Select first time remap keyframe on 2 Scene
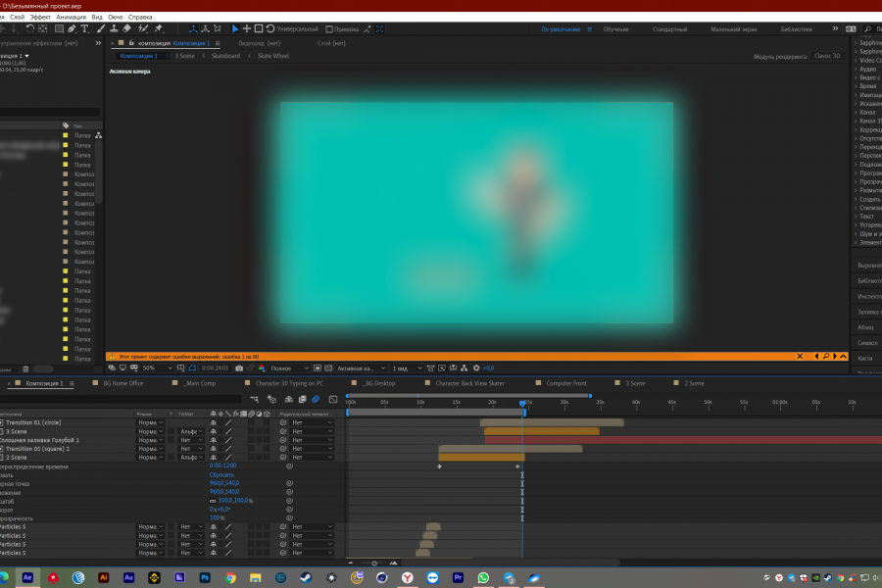Screen dimensions: 882x588 coord(439,466)
